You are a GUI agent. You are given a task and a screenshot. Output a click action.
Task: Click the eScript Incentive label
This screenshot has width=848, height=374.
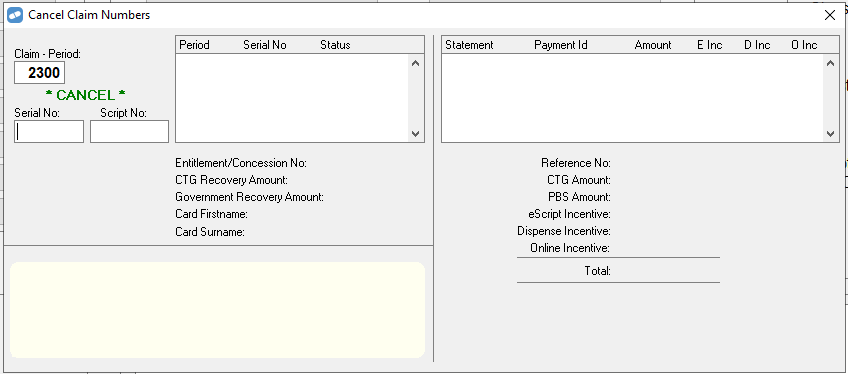coord(569,214)
